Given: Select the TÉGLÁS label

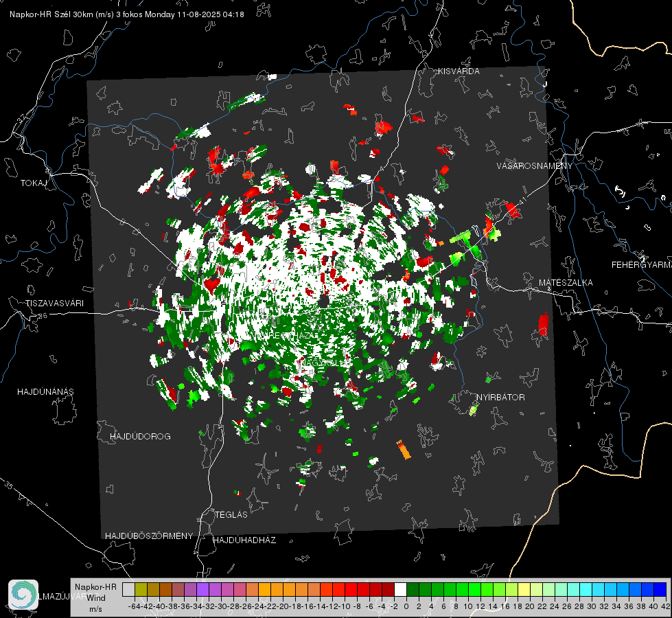Looking at the screenshot, I should click(231, 514).
